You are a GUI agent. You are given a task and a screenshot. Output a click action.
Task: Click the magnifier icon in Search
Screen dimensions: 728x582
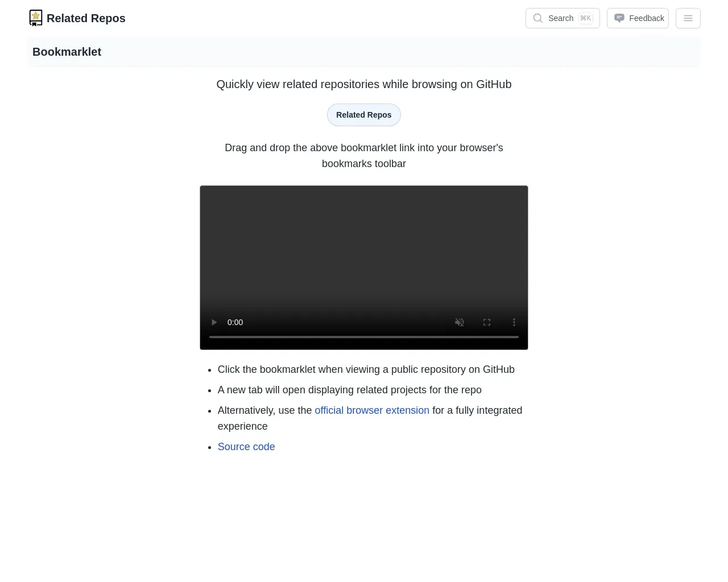(x=537, y=18)
